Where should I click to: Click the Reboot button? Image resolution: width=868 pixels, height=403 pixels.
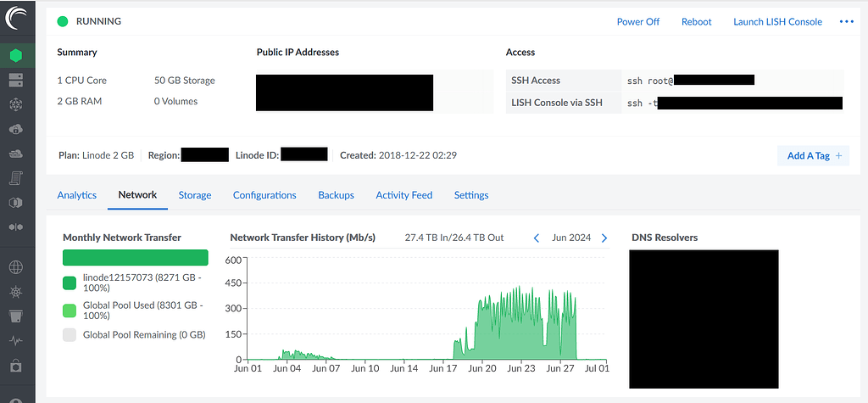coord(696,22)
